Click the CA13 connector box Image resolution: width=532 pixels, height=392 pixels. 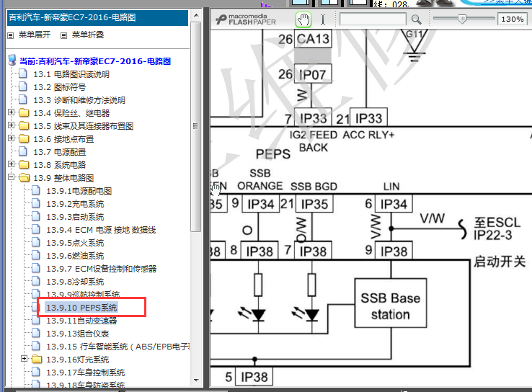click(313, 39)
